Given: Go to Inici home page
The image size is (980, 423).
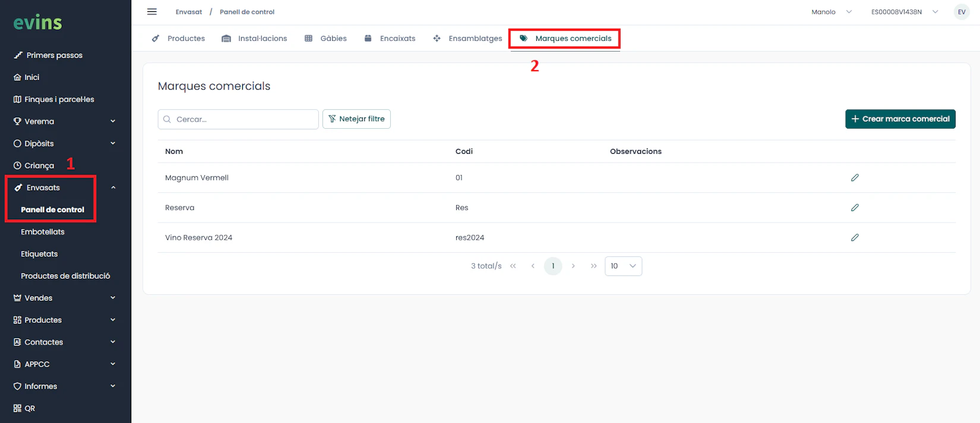Looking at the screenshot, I should point(31,77).
